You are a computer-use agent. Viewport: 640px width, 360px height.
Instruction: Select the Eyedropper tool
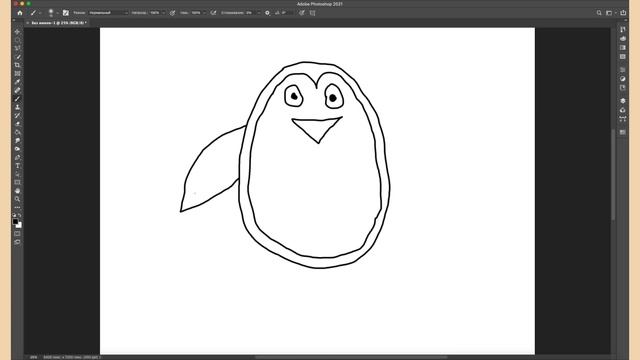point(17,82)
